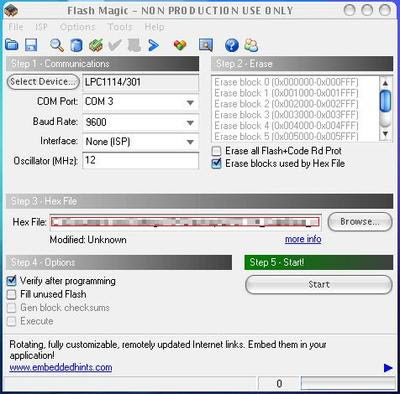Viewport: 400px width, 394px height.
Task: Click the colorful hearts toolbar icon
Action: click(x=180, y=45)
